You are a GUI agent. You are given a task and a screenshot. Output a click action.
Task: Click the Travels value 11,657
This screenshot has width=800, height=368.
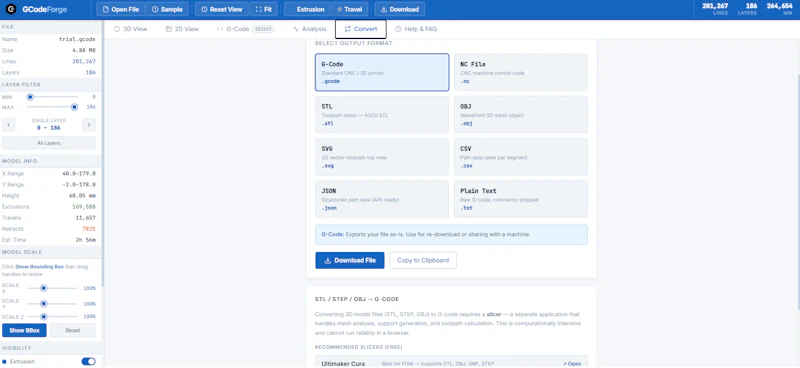click(85, 218)
